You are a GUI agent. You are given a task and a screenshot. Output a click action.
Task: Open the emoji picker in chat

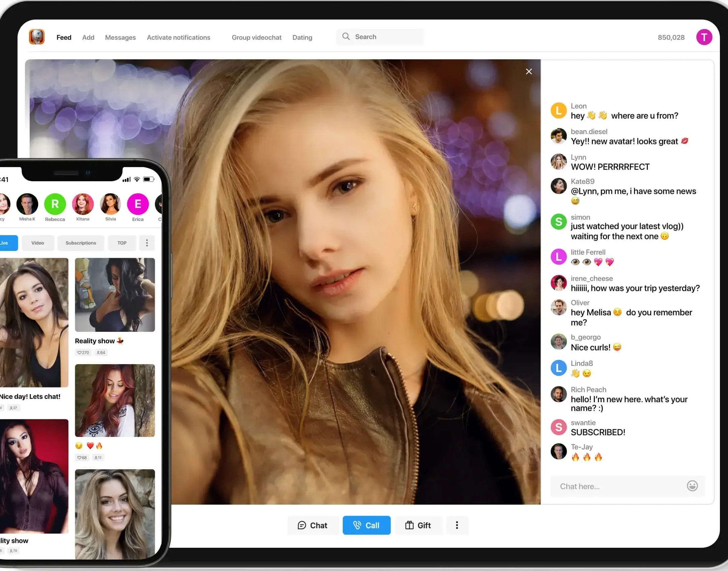pyautogui.click(x=692, y=486)
